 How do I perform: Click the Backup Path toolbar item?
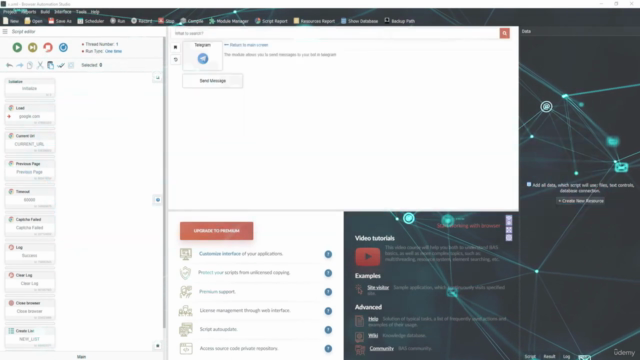click(400, 21)
